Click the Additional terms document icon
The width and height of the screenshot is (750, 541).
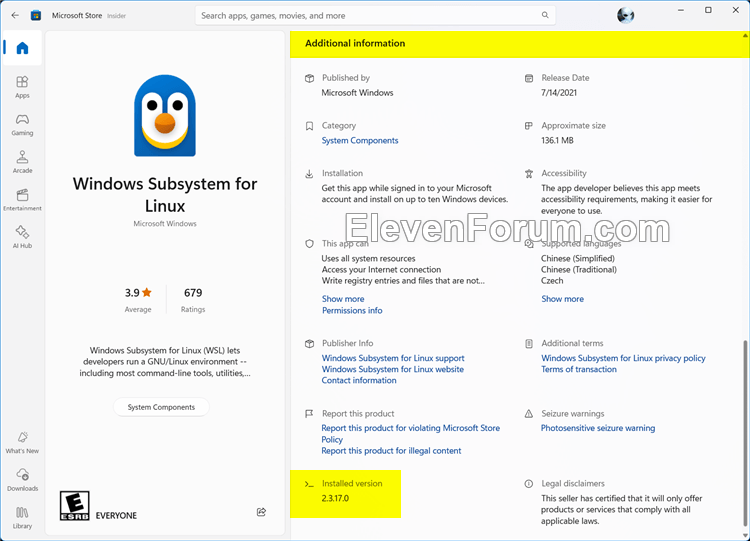pos(529,343)
